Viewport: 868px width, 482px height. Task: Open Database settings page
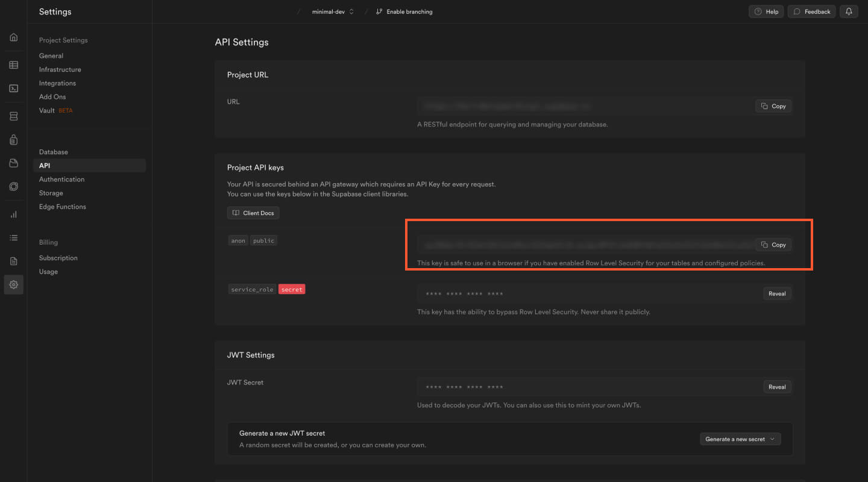coord(54,152)
